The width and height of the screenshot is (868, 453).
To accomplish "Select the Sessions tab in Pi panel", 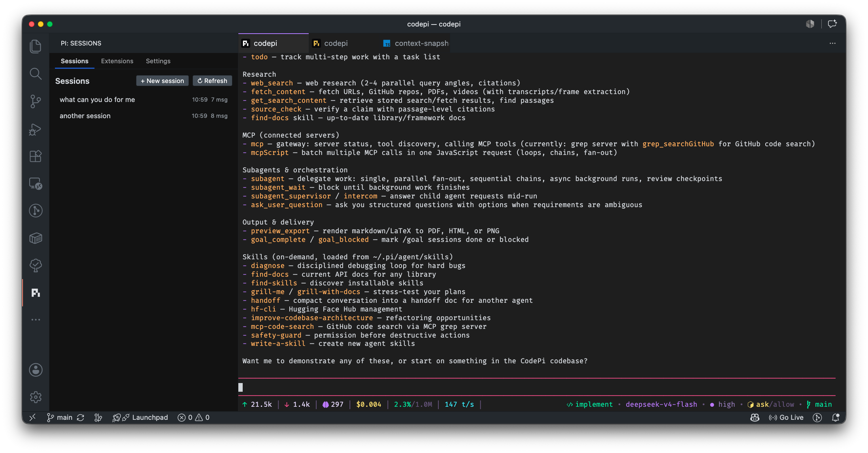I will 74,61.
